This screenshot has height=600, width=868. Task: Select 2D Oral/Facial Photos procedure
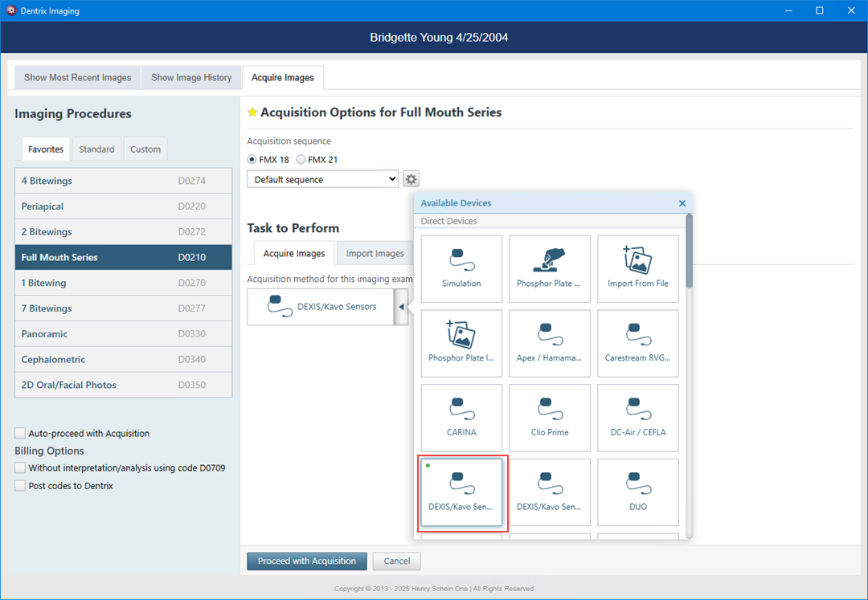click(x=124, y=384)
